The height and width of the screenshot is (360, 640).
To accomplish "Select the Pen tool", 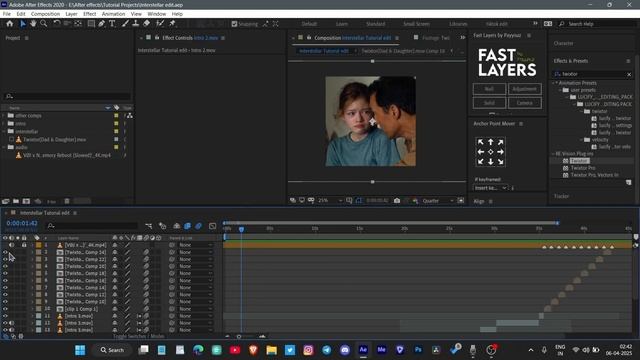I will point(101,24).
